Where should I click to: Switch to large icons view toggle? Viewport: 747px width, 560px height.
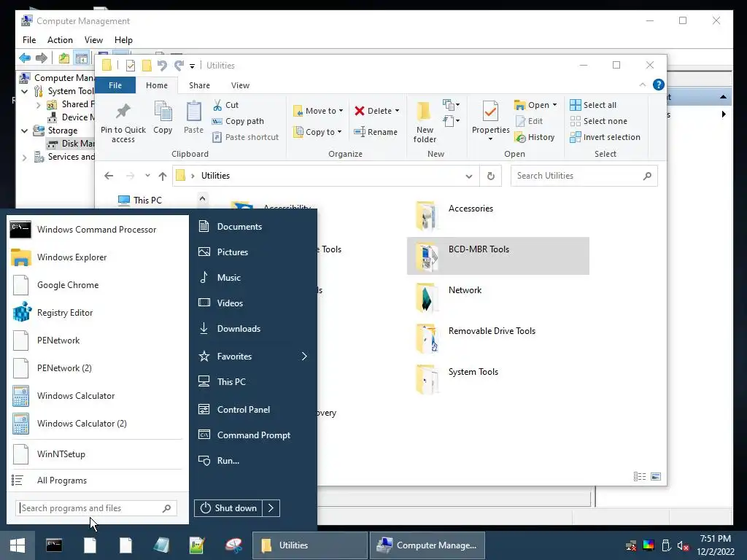[x=656, y=477]
